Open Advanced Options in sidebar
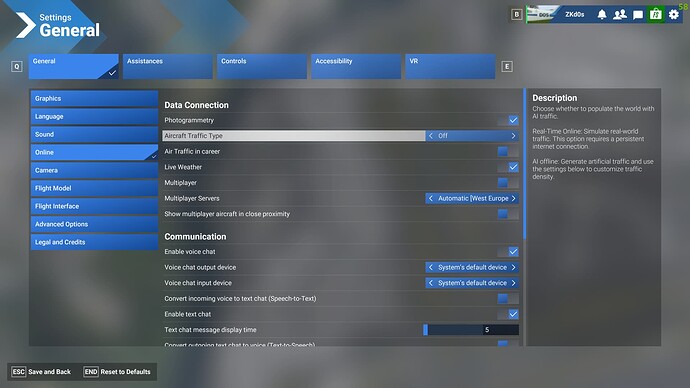Image resolution: width=690 pixels, height=388 pixels. point(94,224)
